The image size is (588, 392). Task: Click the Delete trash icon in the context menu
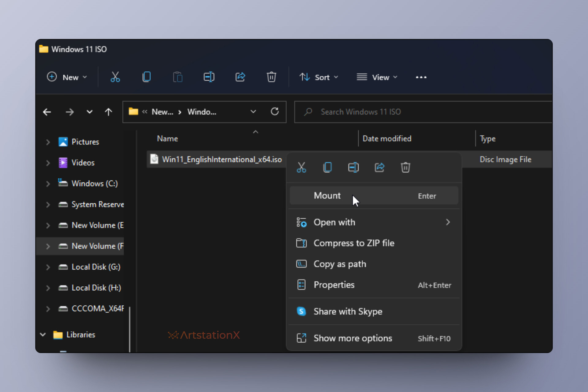tap(405, 168)
